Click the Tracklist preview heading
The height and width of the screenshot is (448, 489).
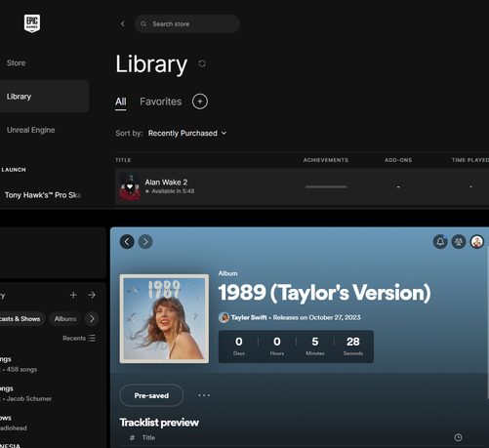pos(159,423)
